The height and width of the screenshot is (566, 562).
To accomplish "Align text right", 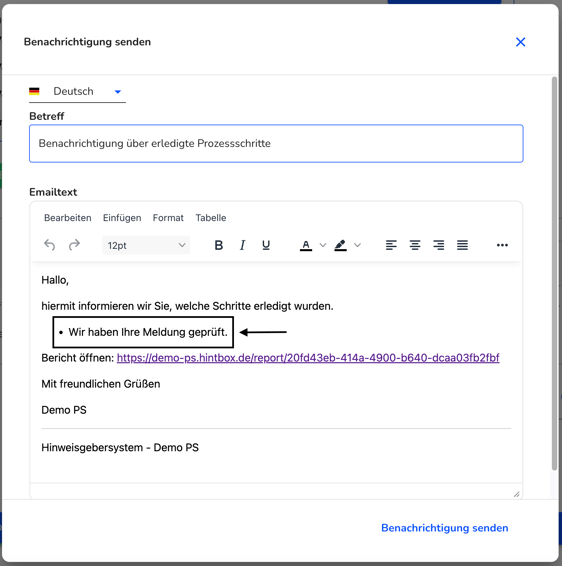I will 439,245.
